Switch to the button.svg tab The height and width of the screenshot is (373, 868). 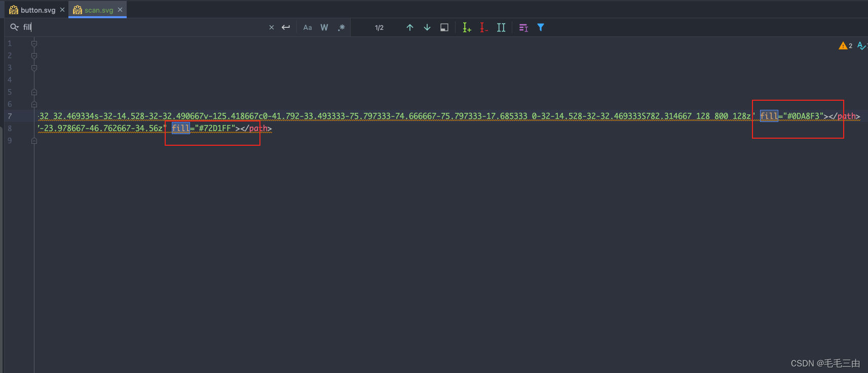tap(38, 10)
